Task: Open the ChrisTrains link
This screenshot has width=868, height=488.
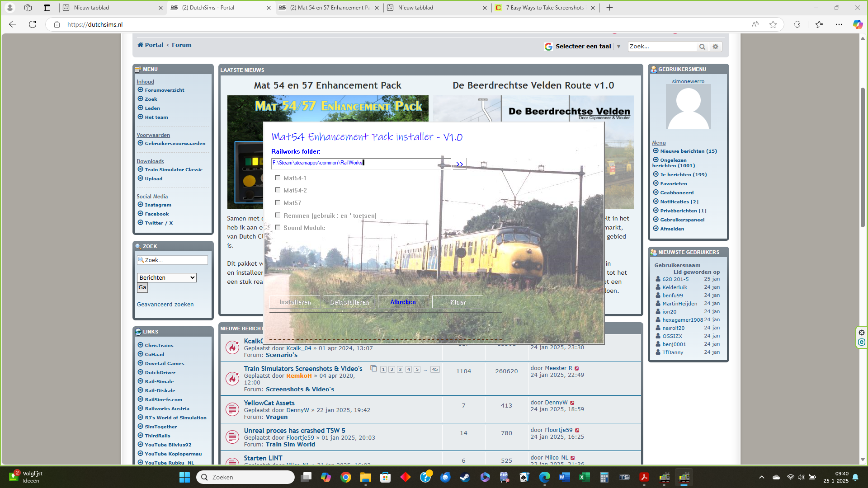Action: tap(159, 345)
